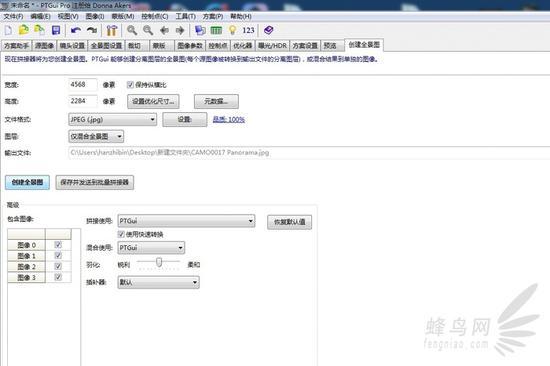Open the 视图(V) menu
Viewport: 550px width, 366px height.
tap(68, 16)
